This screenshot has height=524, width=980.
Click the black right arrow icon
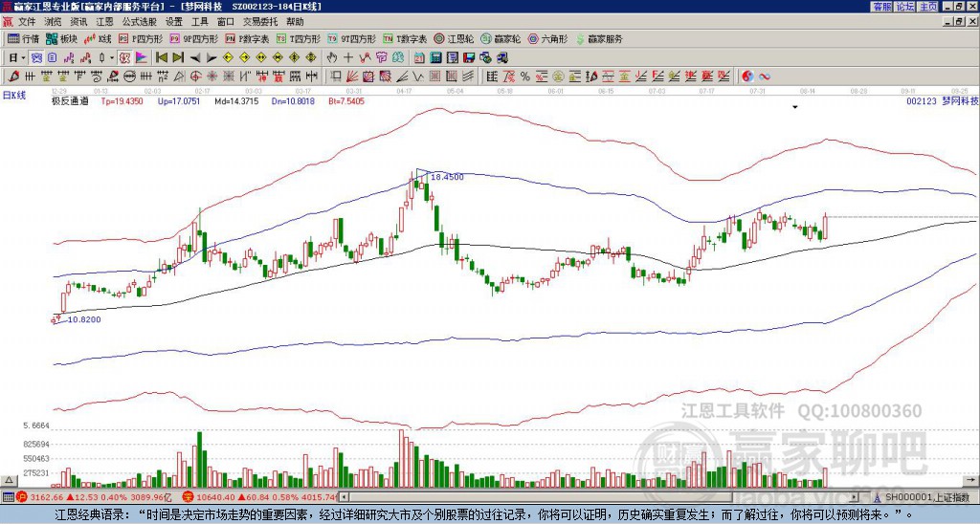(x=212, y=57)
